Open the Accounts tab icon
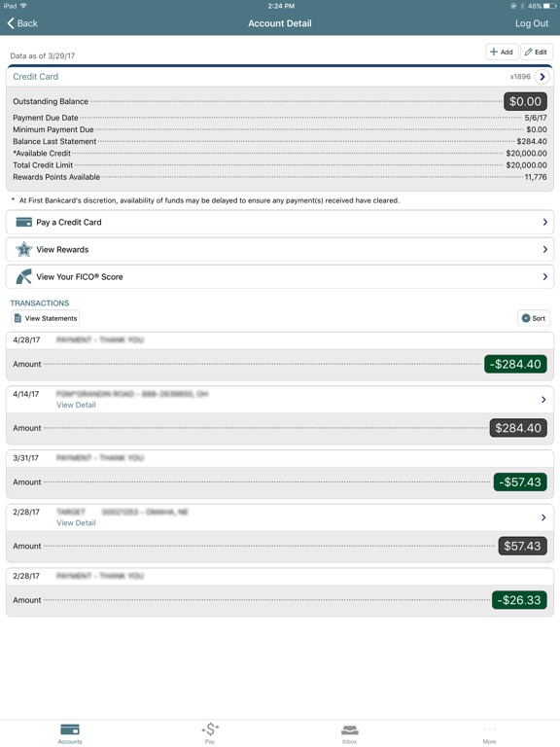Viewport: 560px width, 747px height. click(x=70, y=729)
